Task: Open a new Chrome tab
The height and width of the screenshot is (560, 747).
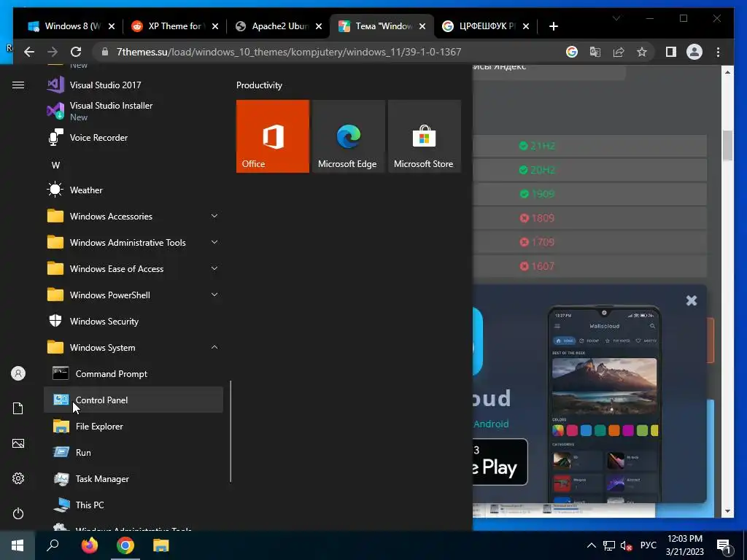Action: coord(553,26)
